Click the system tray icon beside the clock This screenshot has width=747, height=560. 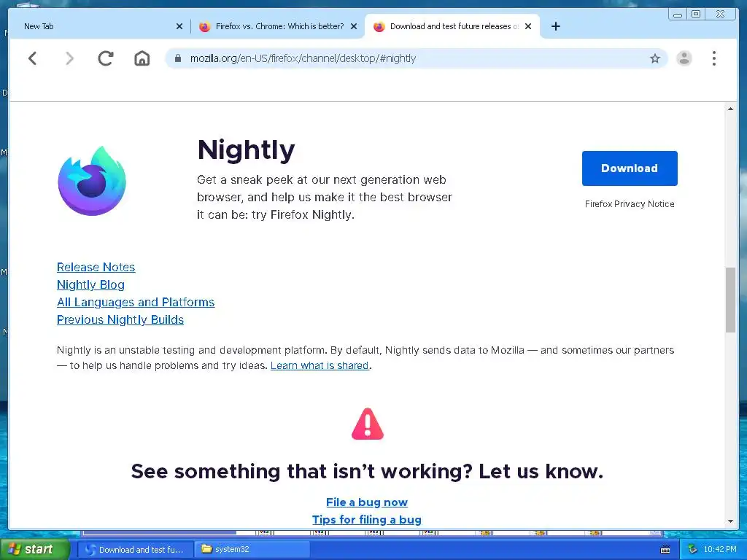pos(692,550)
